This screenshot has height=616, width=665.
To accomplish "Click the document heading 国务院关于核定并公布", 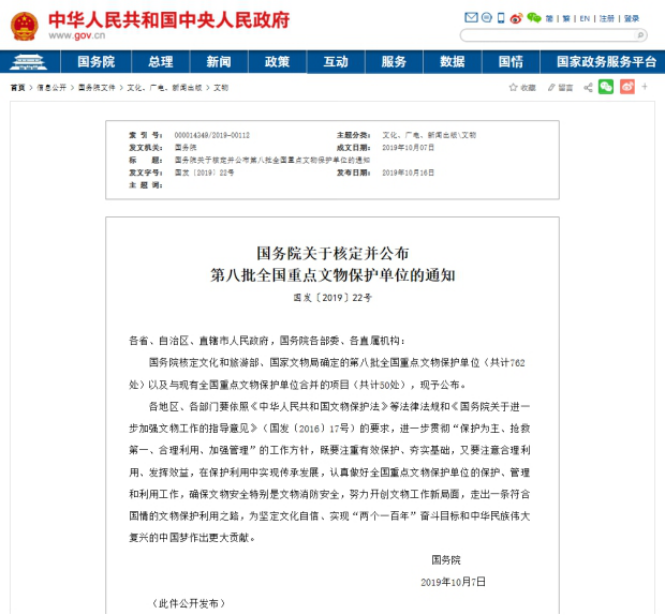I will click(x=332, y=254).
